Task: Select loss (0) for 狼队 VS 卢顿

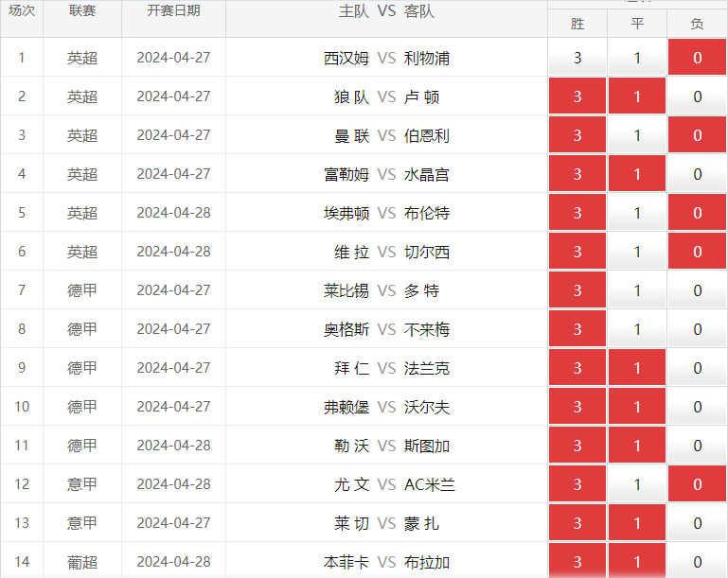Action: (698, 96)
